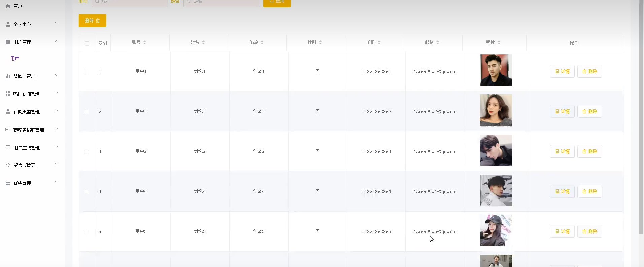Click the home icon beside 首页

click(8, 6)
